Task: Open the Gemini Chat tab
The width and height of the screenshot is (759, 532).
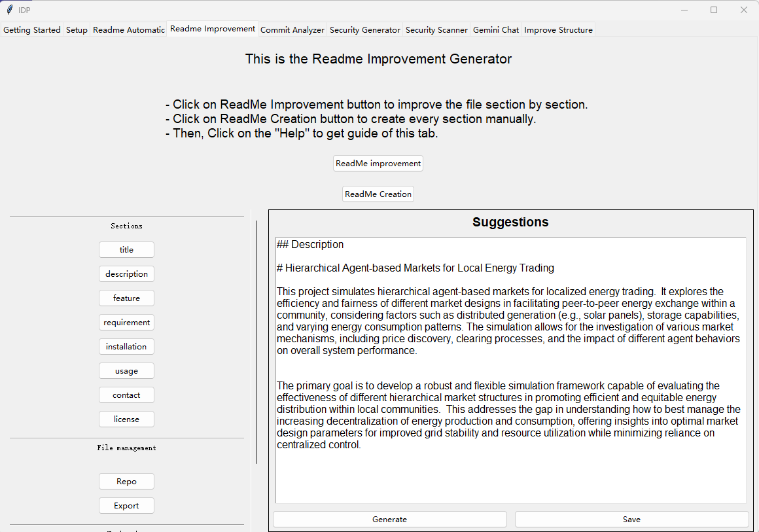Action: pyautogui.click(x=496, y=30)
